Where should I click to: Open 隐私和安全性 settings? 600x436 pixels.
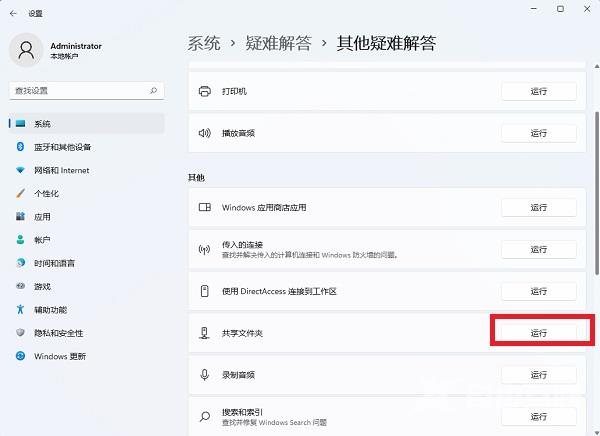pyautogui.click(x=86, y=333)
